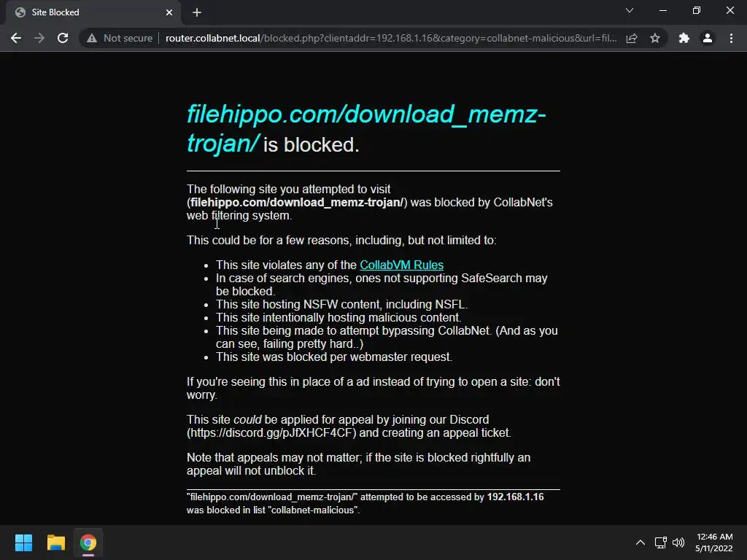This screenshot has height=560, width=747.
Task: Open the Windows Start menu
Action: [23, 542]
